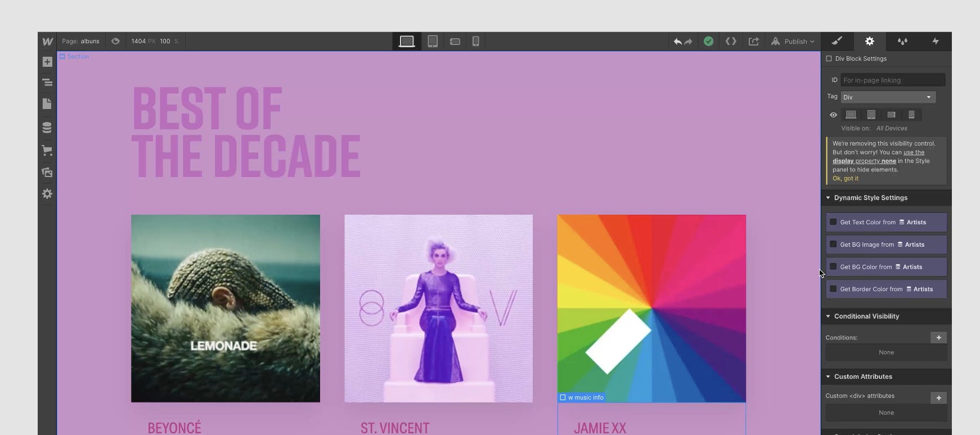Open the Add Elements panel
This screenshot has height=435, width=980.
click(47, 62)
